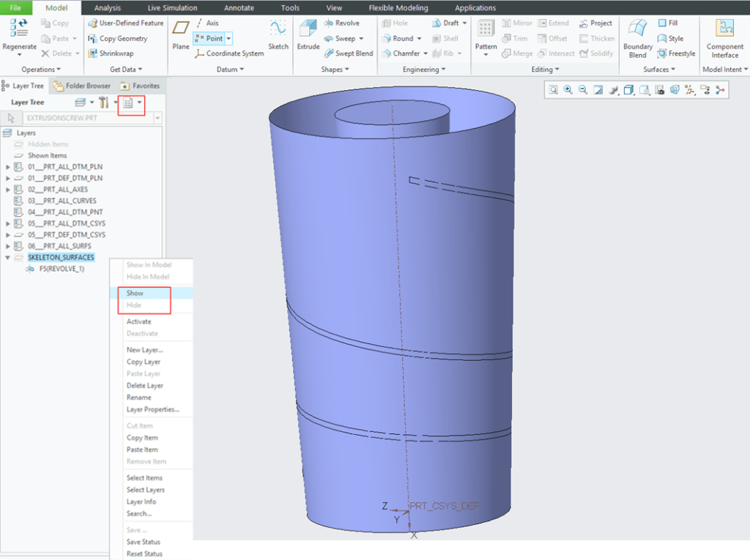The height and width of the screenshot is (560, 750).
Task: Click the Refit zoom icon in graphics toolbar
Action: click(x=553, y=90)
